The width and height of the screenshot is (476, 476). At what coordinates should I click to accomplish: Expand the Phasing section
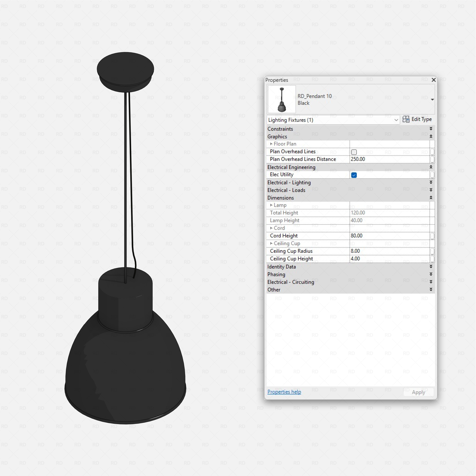click(431, 274)
